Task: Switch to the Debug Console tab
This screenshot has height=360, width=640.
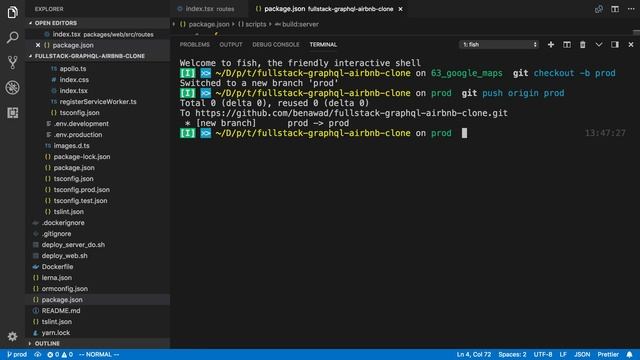Action: [276, 44]
